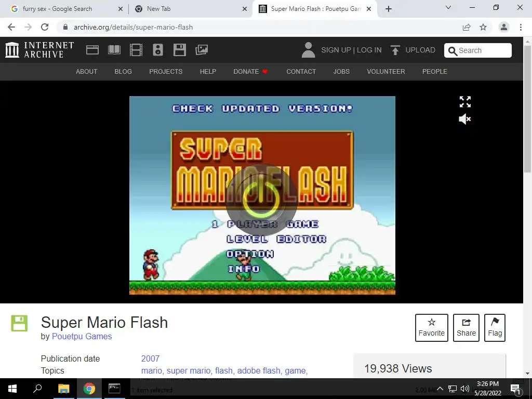Click the user avatar icon beside Sign Up

click(308, 50)
